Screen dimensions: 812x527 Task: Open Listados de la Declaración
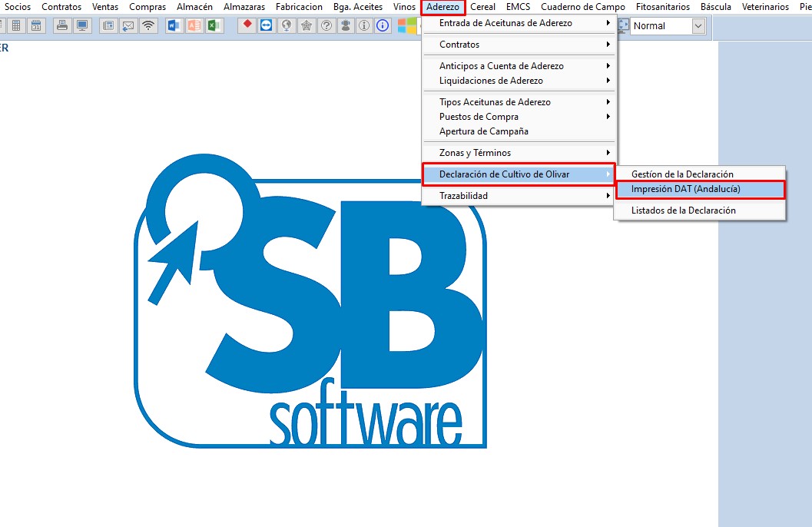coord(683,210)
